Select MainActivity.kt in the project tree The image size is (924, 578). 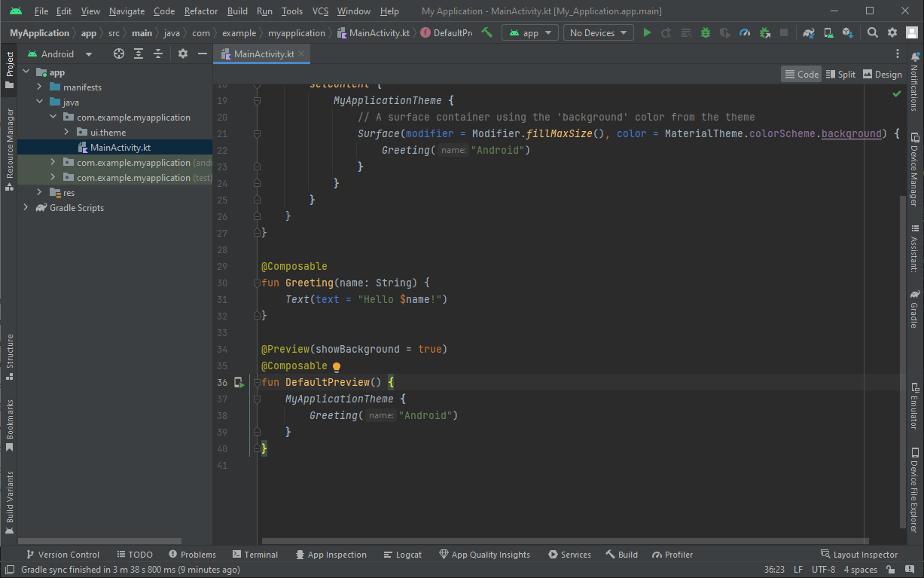pos(114,148)
